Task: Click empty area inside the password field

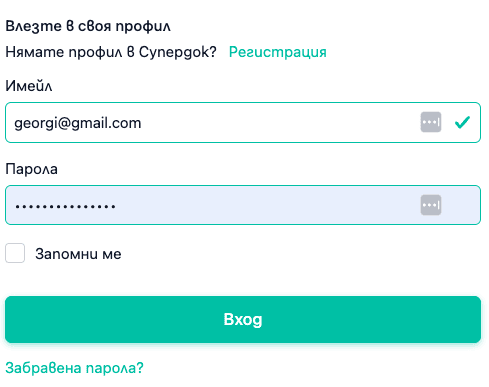Action: [x=267, y=205]
